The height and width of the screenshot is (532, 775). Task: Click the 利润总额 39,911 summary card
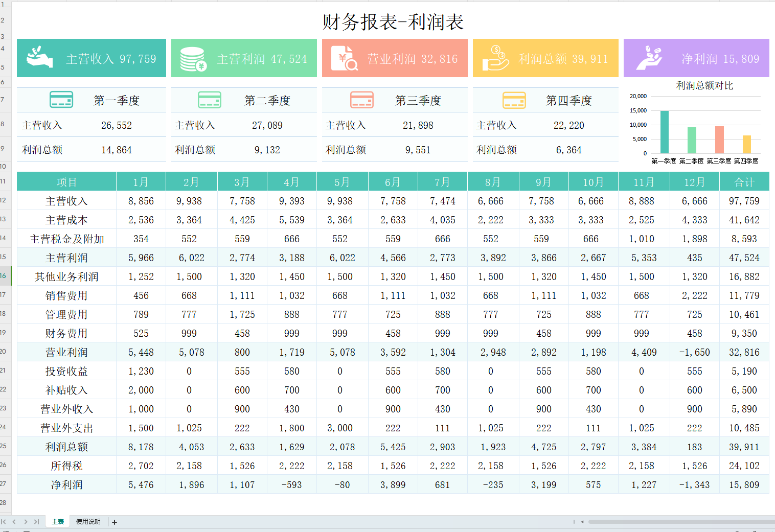pos(545,58)
